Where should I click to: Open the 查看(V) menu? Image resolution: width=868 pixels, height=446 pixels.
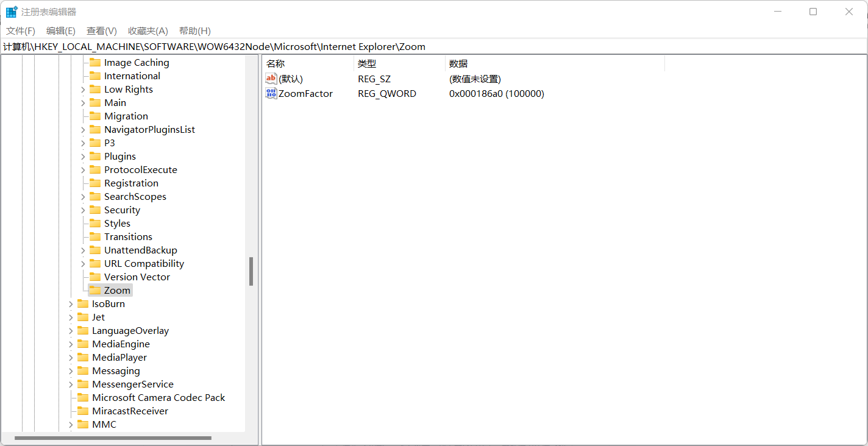click(x=102, y=30)
